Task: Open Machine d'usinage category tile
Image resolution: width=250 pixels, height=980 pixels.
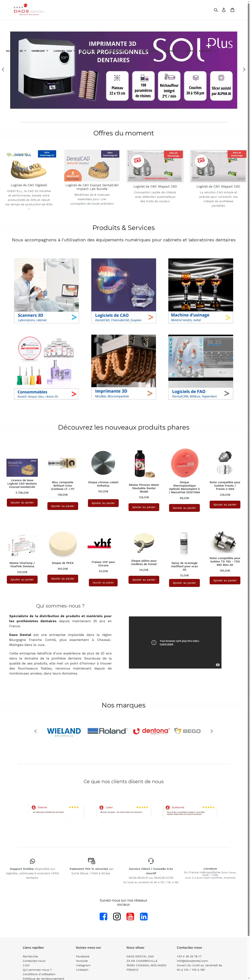Action: 201,291
